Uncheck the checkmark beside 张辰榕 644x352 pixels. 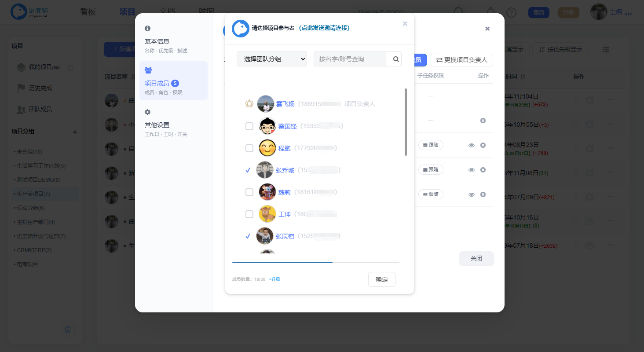(248, 236)
